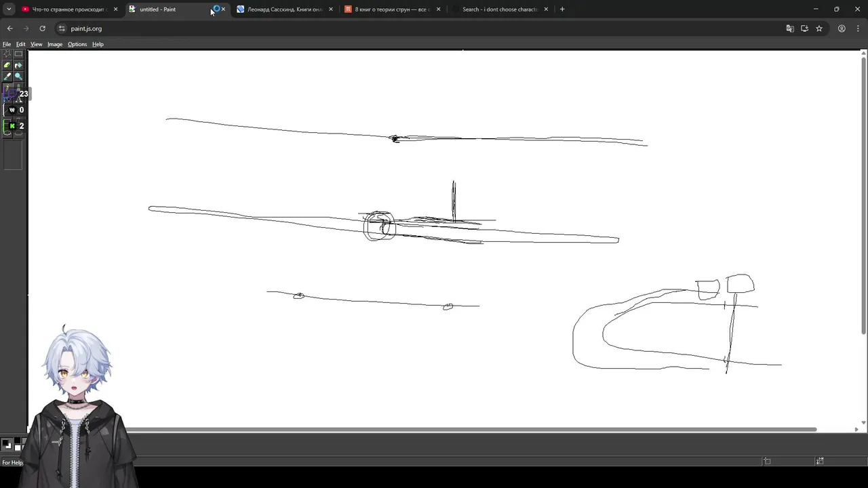Viewport: 868px width, 488px height.
Task: Pick the white color swatch in palette
Action: click(18, 448)
